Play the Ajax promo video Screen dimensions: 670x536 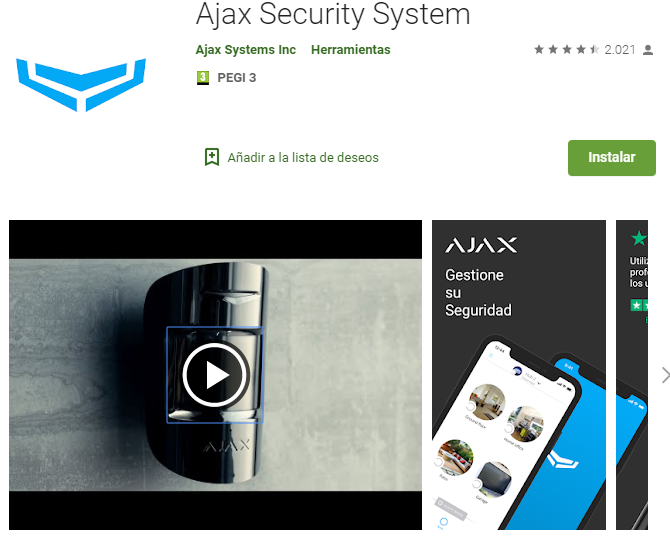pyautogui.click(x=215, y=375)
